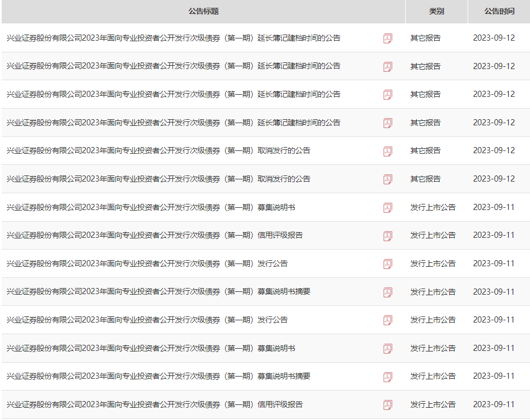The image size is (530, 420).
Task: Open PDF icon of first 延长簿记建档时间的公告 row
Action: pos(388,38)
